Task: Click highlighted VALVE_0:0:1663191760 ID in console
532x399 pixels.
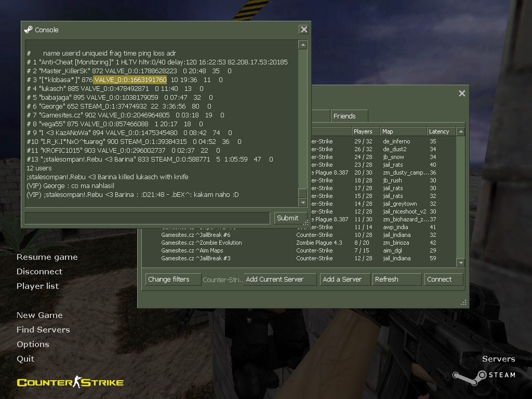Action: pos(130,79)
